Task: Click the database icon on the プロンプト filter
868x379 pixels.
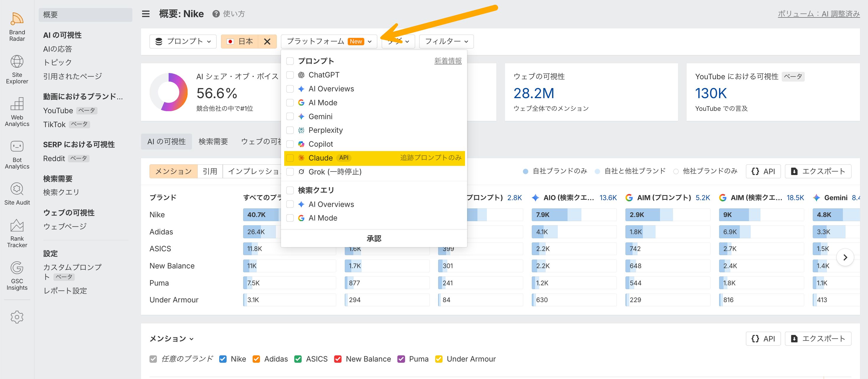Action: (159, 41)
